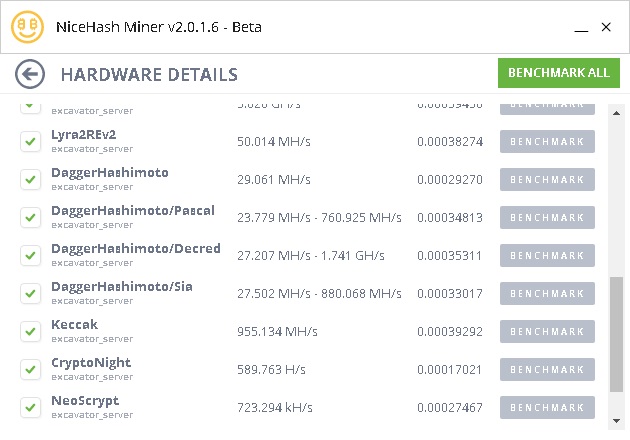630x440 pixels.
Task: Toggle the DaggerHashimoto/Decred checkbox
Action: click(31, 256)
